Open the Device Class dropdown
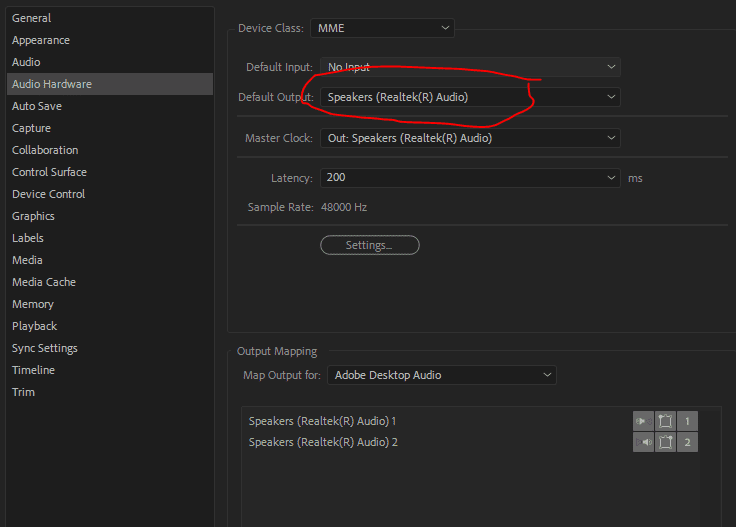The height and width of the screenshot is (527, 736). coord(382,28)
